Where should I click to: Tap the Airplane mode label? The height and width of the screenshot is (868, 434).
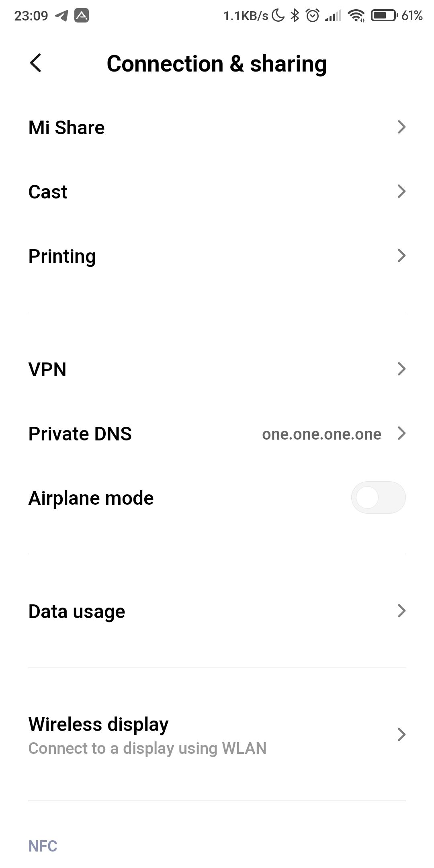pyautogui.click(x=91, y=498)
